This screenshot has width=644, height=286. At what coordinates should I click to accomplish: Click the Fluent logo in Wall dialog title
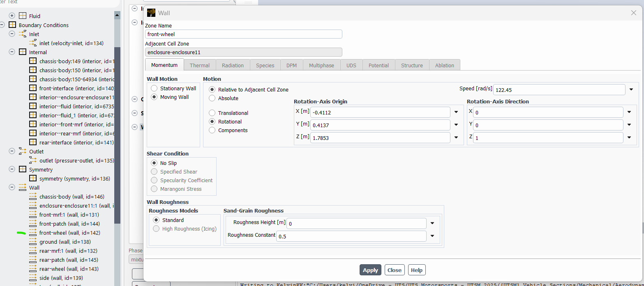pyautogui.click(x=151, y=13)
